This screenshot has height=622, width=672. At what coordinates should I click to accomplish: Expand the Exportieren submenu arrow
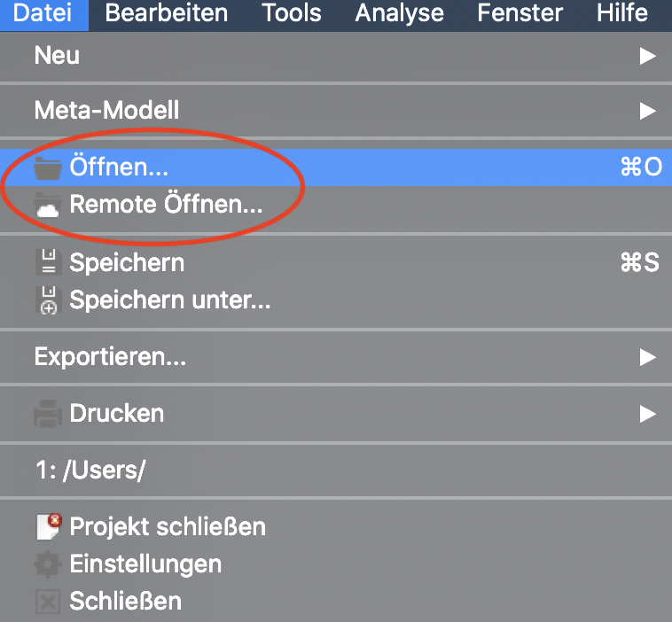tap(647, 358)
